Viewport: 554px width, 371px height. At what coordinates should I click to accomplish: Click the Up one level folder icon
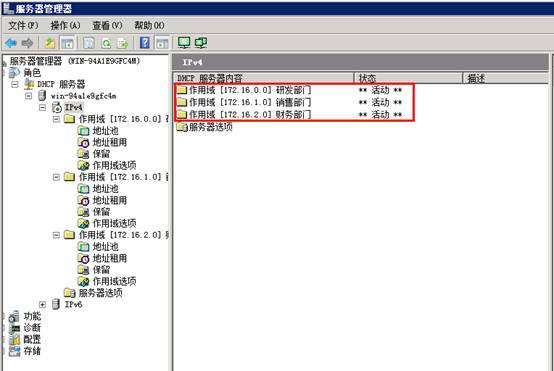click(50, 43)
